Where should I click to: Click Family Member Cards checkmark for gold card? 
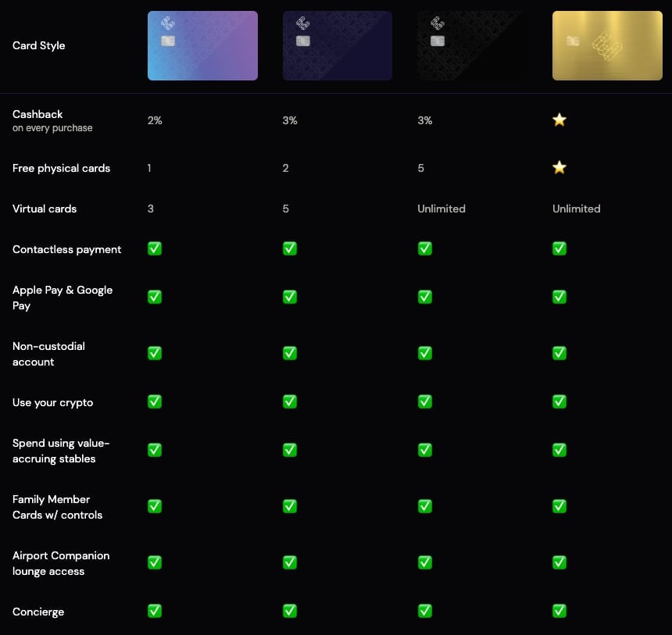coord(559,506)
